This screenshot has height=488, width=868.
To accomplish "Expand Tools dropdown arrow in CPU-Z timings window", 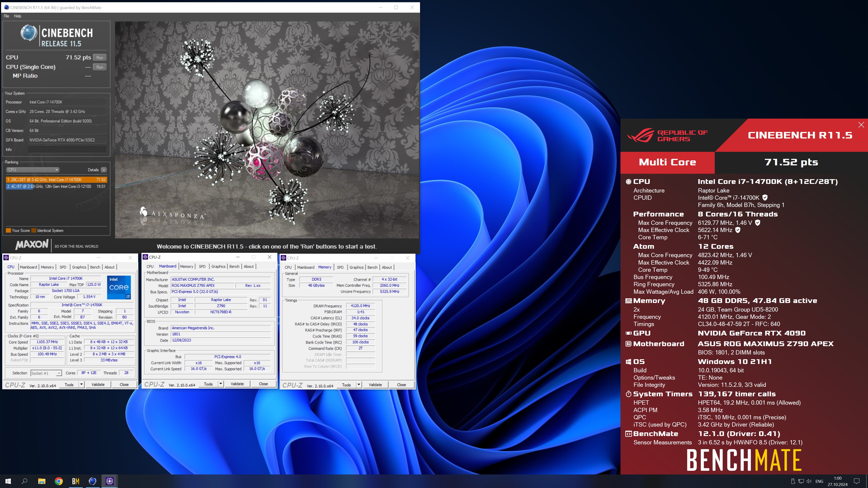I will click(x=359, y=385).
